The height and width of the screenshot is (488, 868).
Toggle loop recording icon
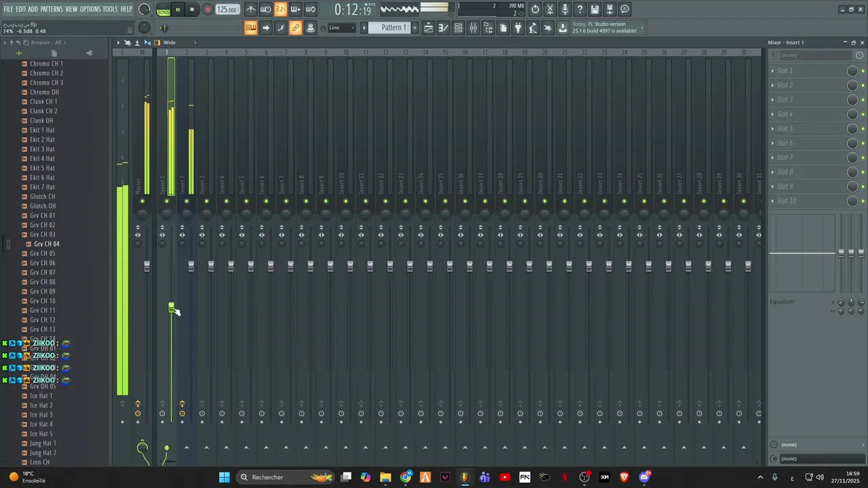click(x=311, y=9)
